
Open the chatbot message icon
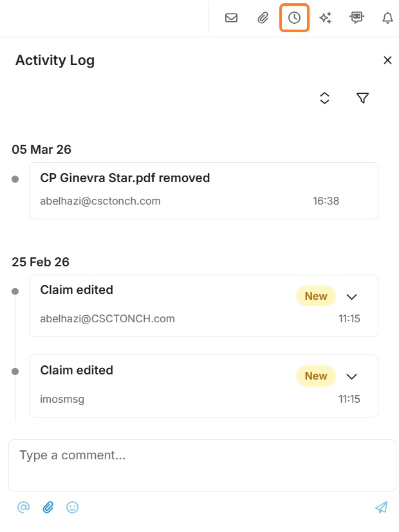click(x=357, y=18)
